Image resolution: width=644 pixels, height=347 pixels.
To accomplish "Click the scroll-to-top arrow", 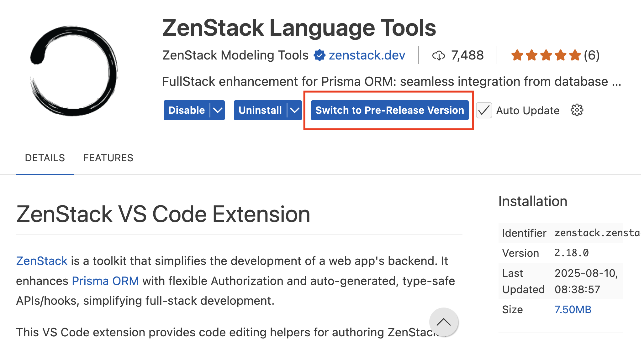I will pyautogui.click(x=443, y=322).
